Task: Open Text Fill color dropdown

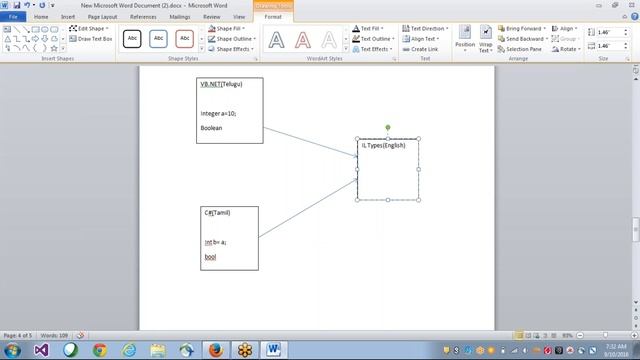Action: (x=368, y=29)
